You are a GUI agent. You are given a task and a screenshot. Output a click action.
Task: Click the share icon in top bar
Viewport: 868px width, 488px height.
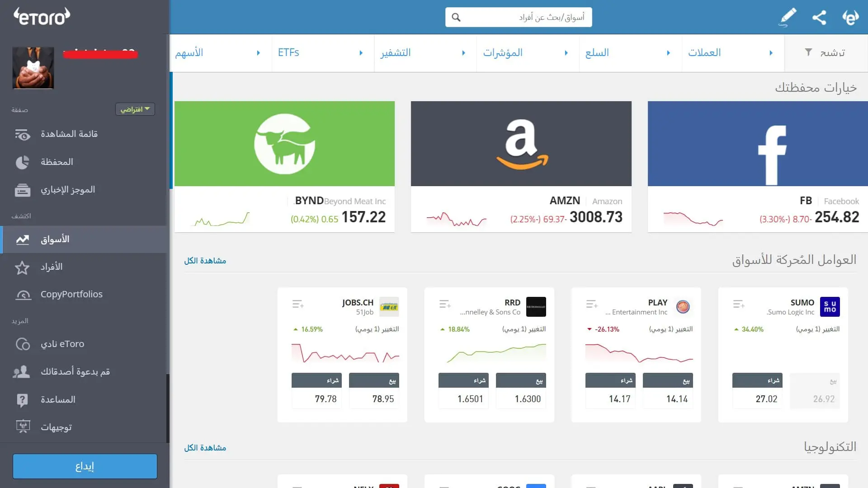click(819, 17)
